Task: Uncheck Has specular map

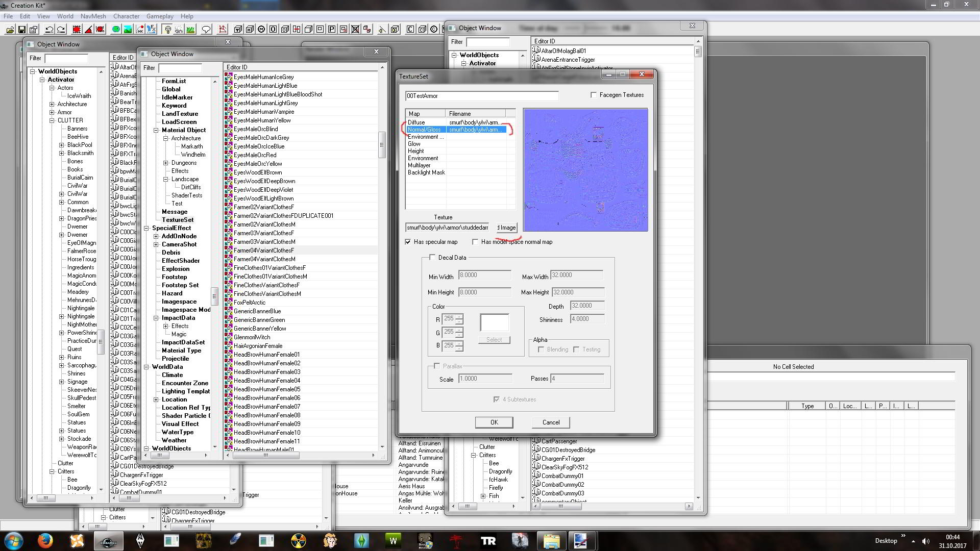Action: pos(408,242)
